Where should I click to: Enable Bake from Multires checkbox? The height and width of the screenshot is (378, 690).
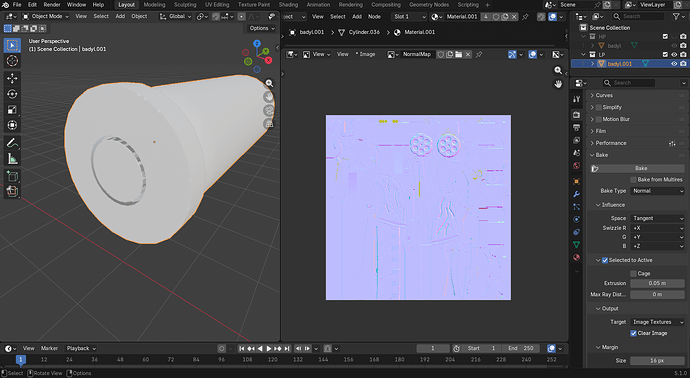coord(633,180)
